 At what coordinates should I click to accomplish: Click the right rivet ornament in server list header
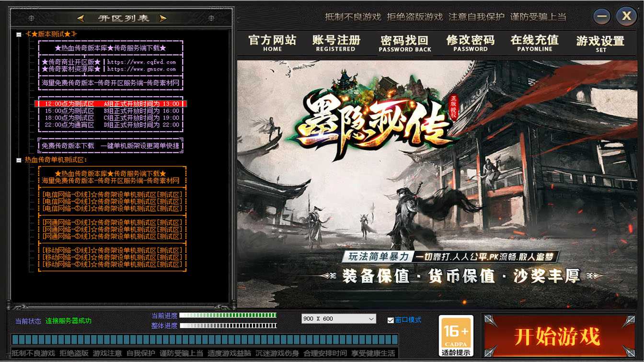pos(211,18)
